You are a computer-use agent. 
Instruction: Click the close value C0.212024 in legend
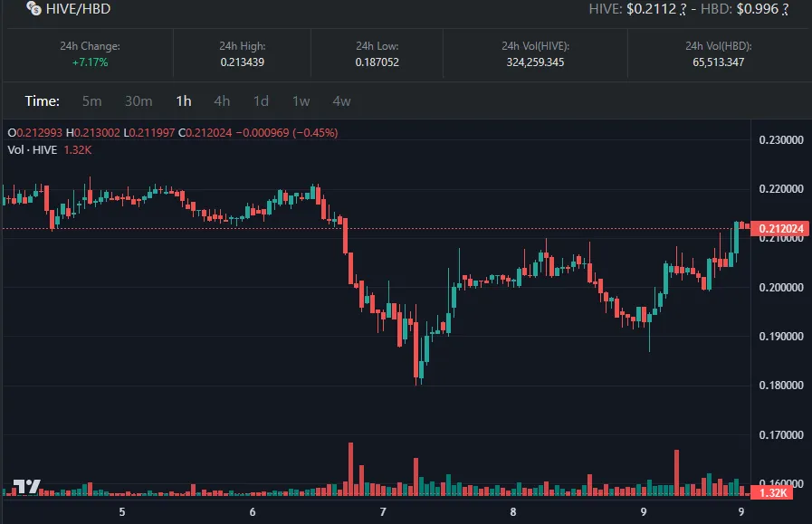click(205, 132)
